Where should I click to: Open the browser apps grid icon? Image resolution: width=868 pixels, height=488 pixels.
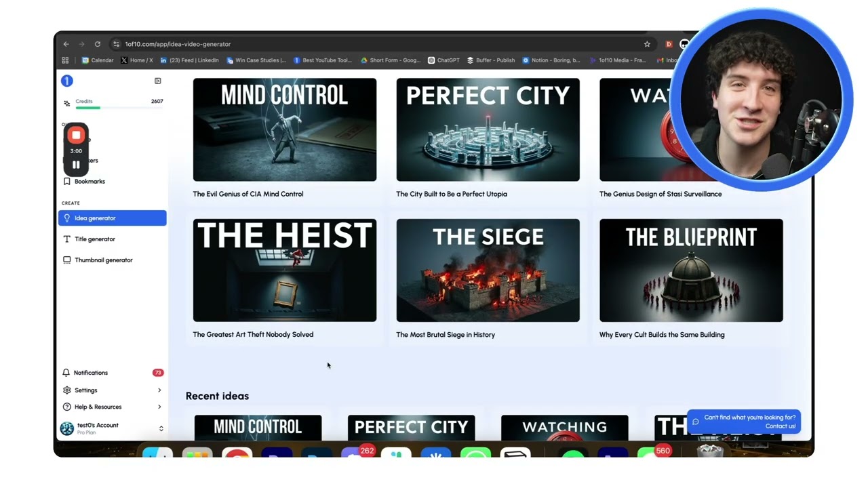pos(65,60)
